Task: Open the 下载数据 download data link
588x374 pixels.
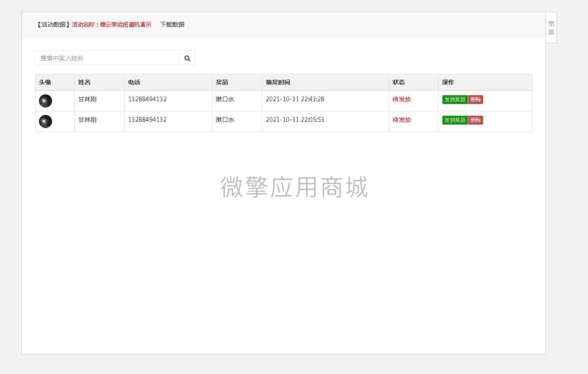Action: pyautogui.click(x=172, y=24)
